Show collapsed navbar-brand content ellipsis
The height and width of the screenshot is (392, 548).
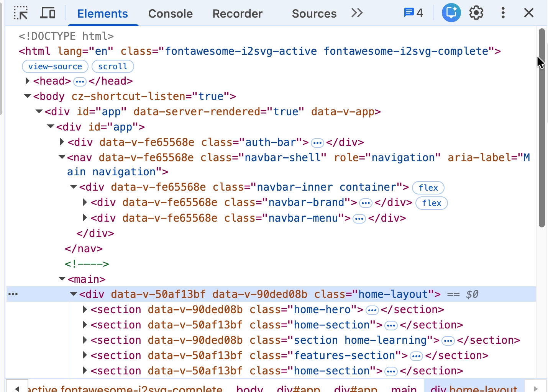click(x=366, y=203)
